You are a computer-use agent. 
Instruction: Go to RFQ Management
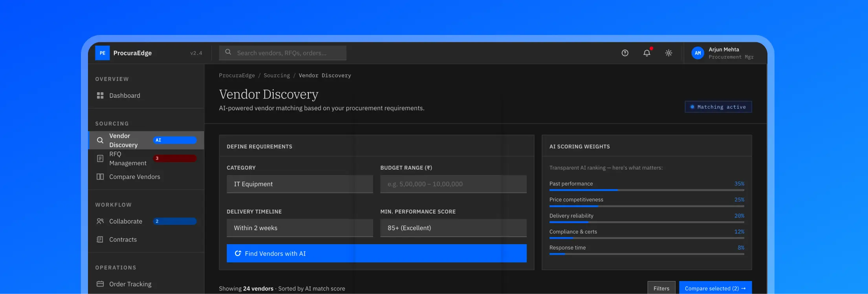coord(146,159)
